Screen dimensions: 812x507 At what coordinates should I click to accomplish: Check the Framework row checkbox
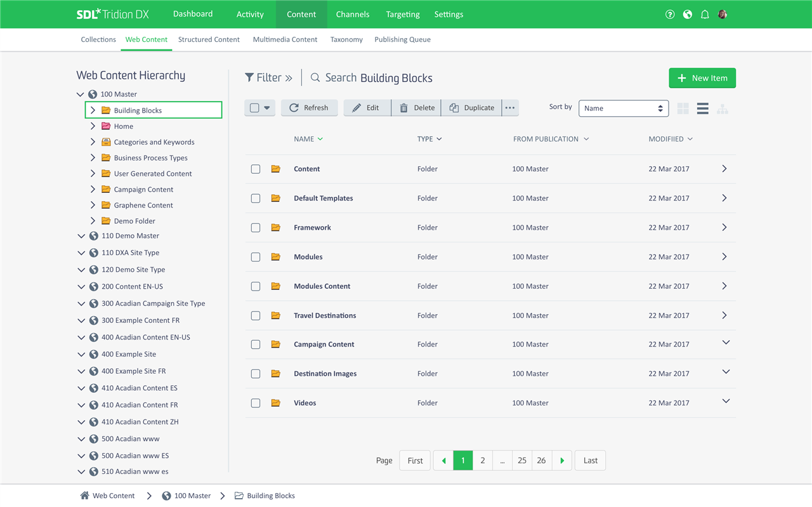pyautogui.click(x=256, y=228)
